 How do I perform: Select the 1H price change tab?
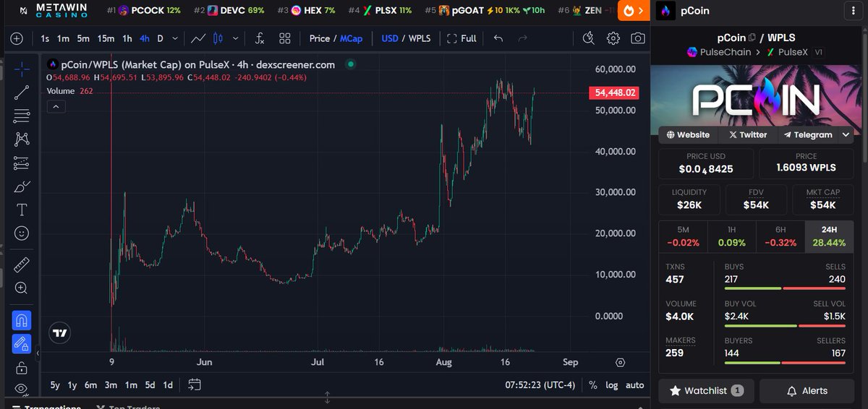pos(731,236)
